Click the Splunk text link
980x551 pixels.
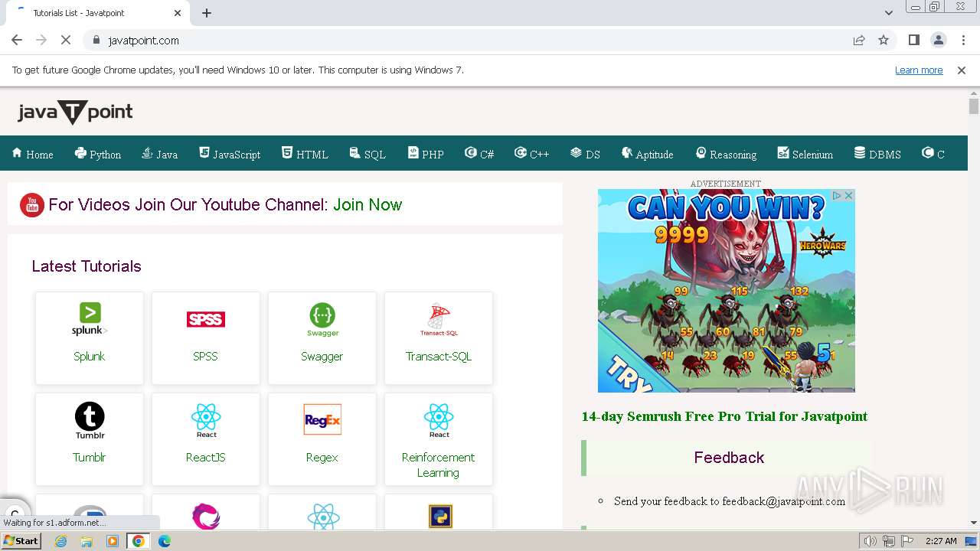pyautogui.click(x=90, y=356)
